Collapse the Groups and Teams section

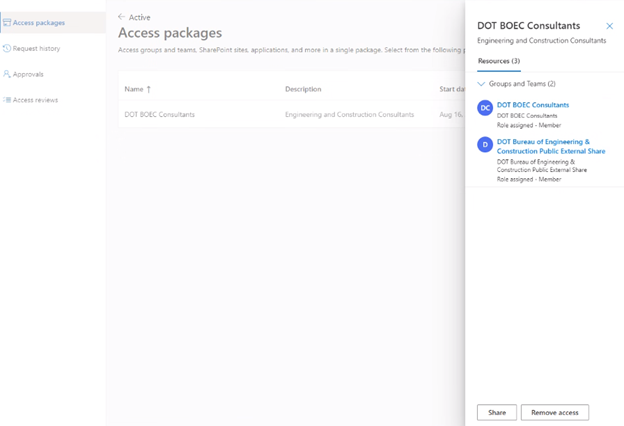tap(481, 84)
